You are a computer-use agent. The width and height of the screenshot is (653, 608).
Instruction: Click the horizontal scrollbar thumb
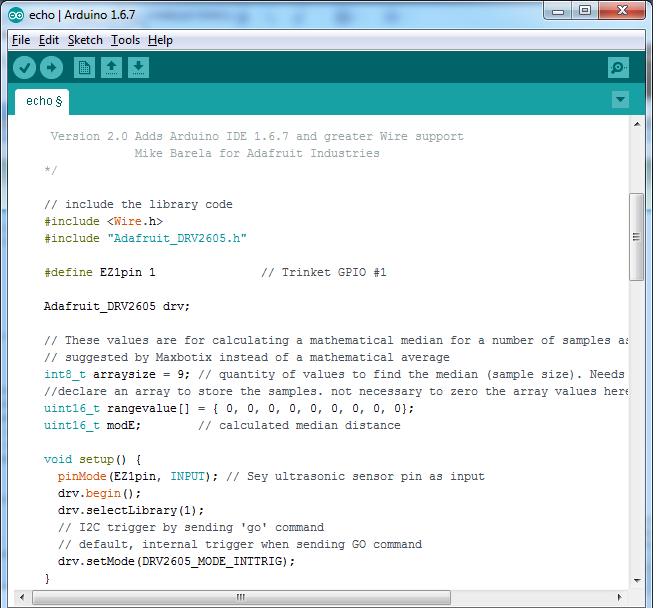pyautogui.click(x=241, y=597)
